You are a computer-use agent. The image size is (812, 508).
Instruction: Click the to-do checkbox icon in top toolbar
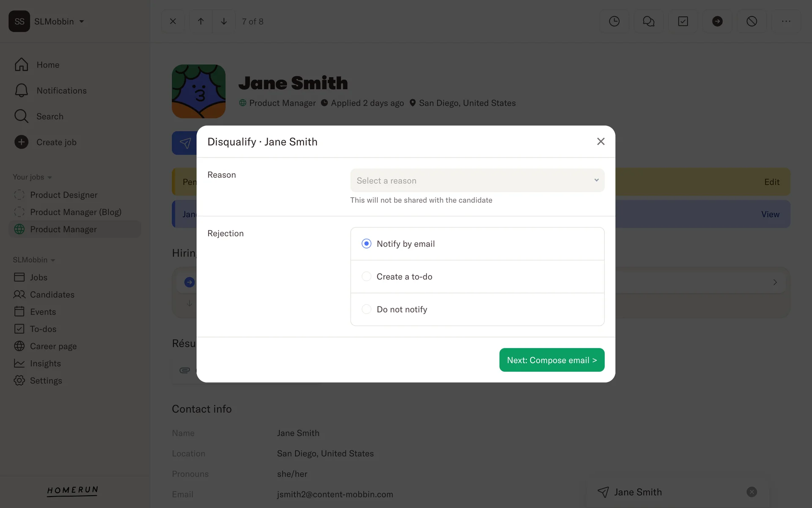(x=683, y=21)
